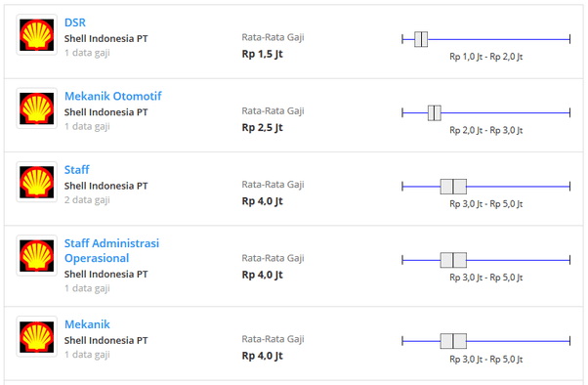Click the Shell logo beside Staff

[37, 182]
